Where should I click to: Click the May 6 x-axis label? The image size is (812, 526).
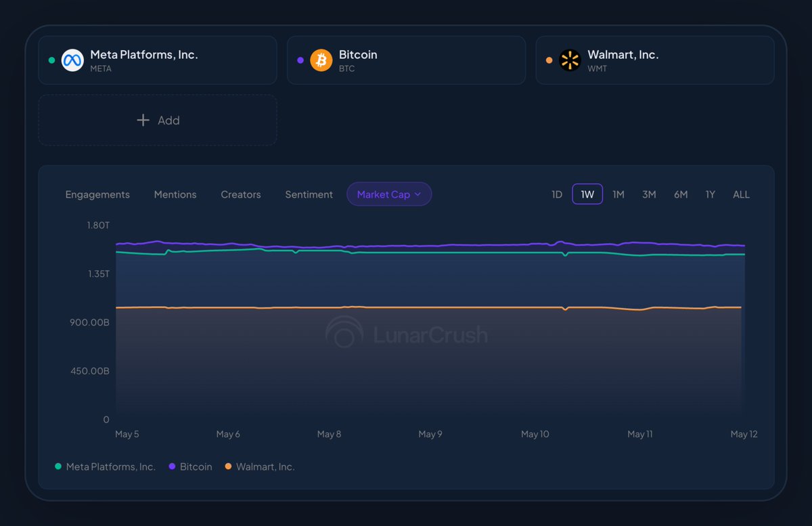[228, 434]
